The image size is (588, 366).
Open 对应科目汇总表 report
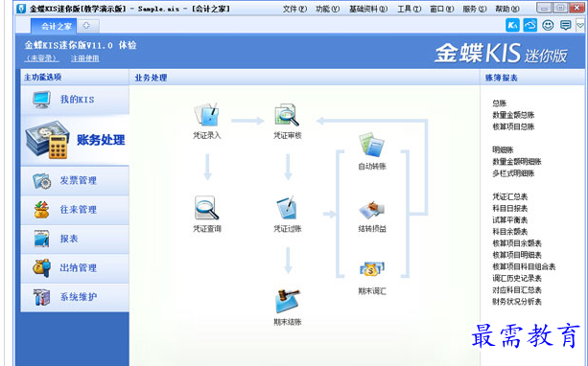[x=517, y=289]
